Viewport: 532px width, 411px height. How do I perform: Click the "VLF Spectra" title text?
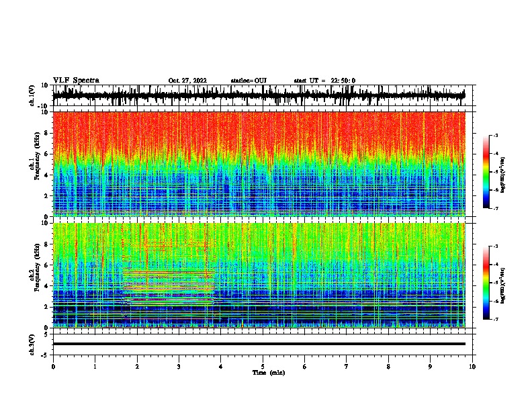point(76,81)
